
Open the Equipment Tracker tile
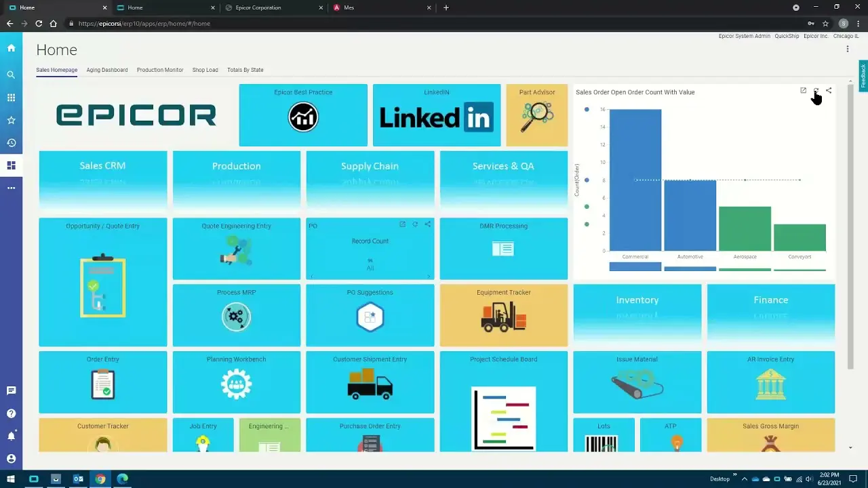coord(503,315)
